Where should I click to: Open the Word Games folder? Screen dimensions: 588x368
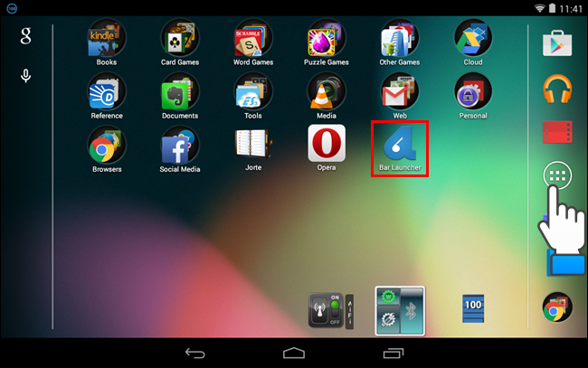pyautogui.click(x=253, y=38)
